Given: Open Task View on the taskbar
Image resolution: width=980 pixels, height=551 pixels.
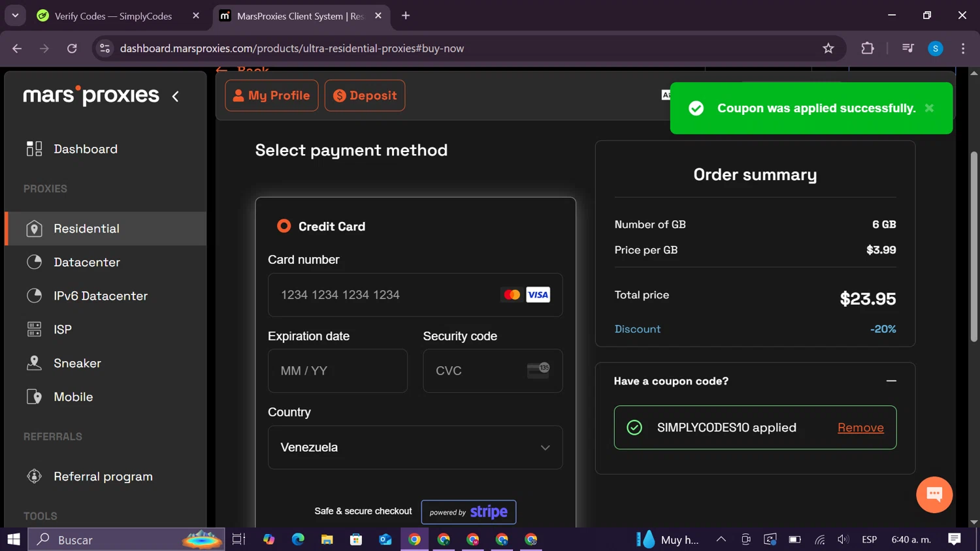Looking at the screenshot, I should [x=238, y=539].
